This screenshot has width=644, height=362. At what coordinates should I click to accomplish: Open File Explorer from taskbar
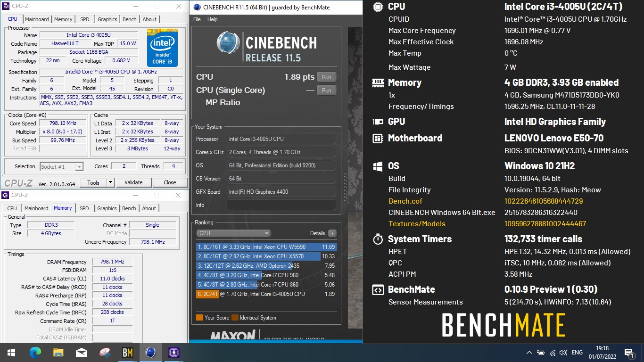(58, 353)
